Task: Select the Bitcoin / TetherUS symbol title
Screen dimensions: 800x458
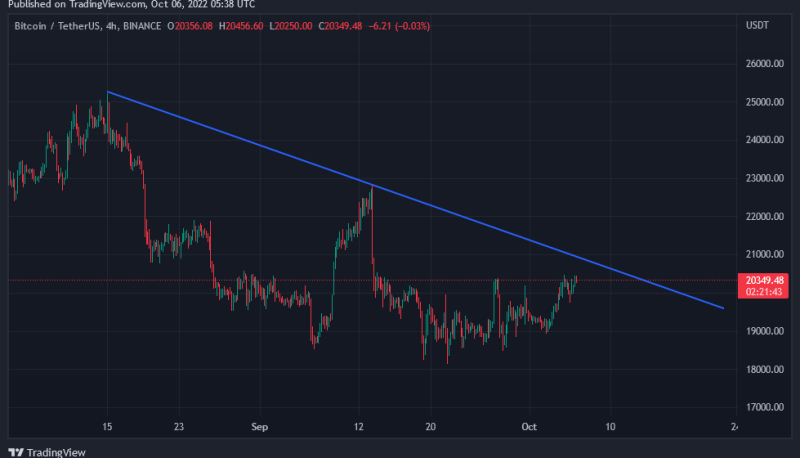Action: point(57,26)
